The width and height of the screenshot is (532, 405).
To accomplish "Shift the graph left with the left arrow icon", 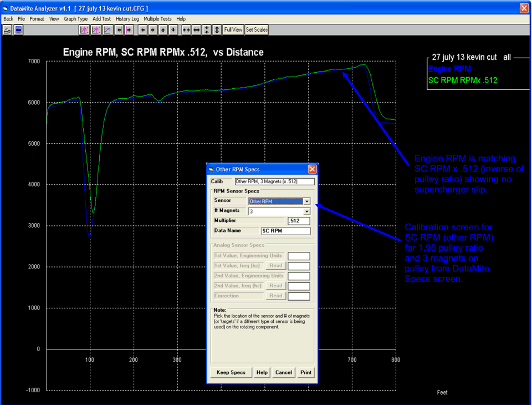I will click(x=143, y=30).
